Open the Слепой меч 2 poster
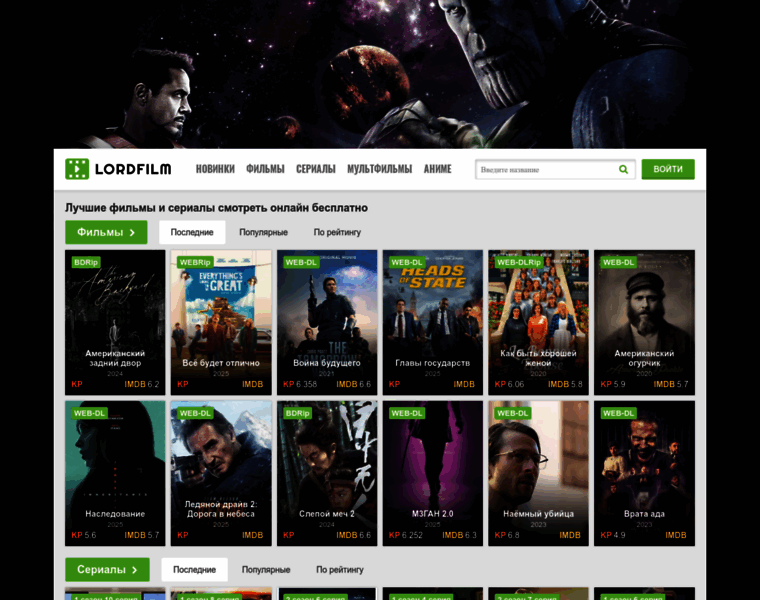 pos(327,473)
